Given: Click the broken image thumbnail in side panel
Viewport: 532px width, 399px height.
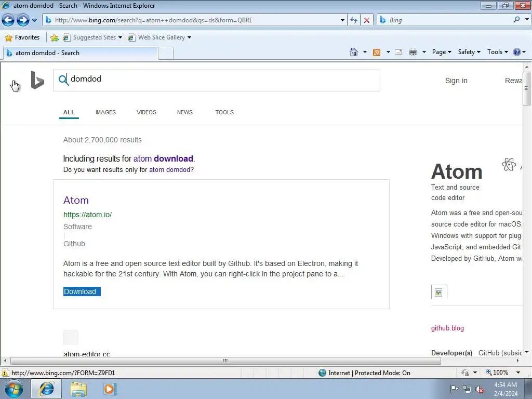Looking at the screenshot, I should tap(439, 292).
